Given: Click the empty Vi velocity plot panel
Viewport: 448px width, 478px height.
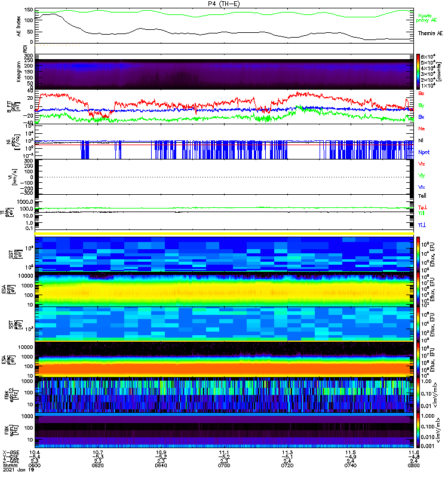Looking at the screenshot, I should pyautogui.click(x=224, y=177).
